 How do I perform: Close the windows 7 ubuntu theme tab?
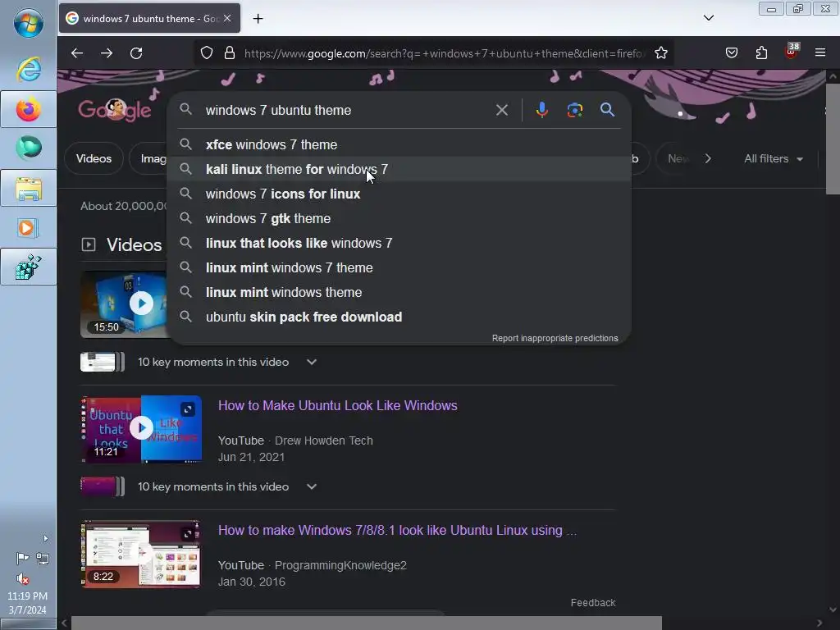click(228, 18)
